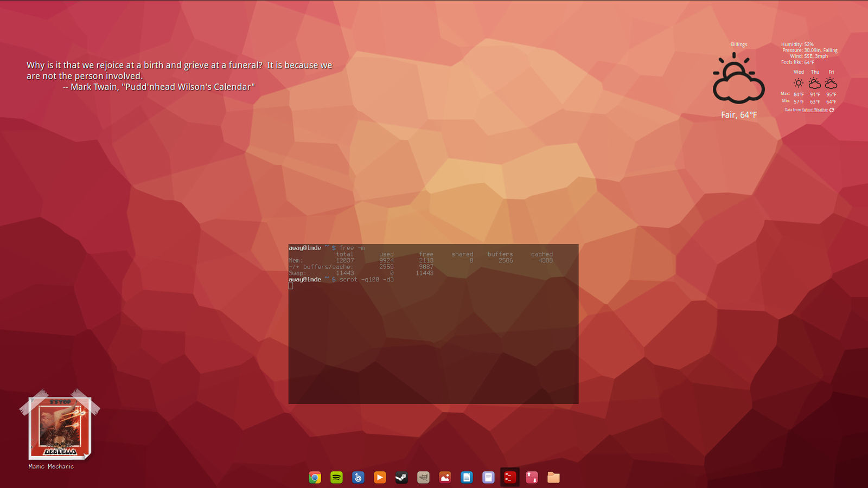
Task: Click the 'Swap:' row label in terminal
Action: [x=297, y=273]
